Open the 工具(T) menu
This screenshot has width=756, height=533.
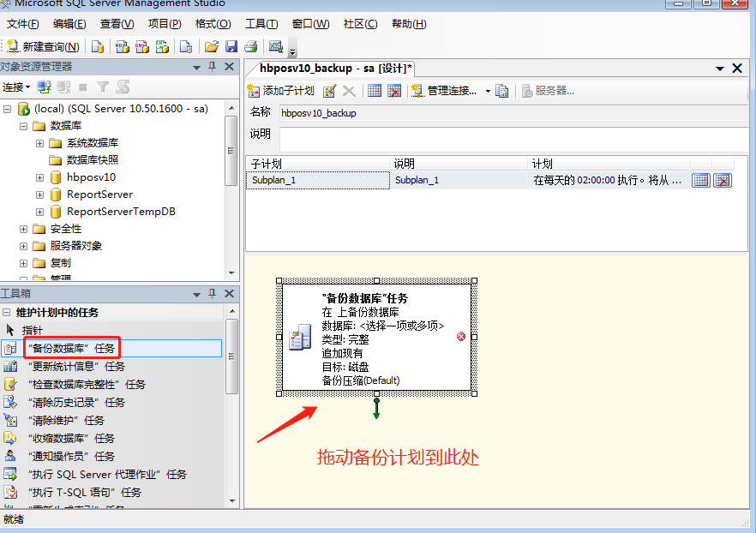pyautogui.click(x=261, y=24)
